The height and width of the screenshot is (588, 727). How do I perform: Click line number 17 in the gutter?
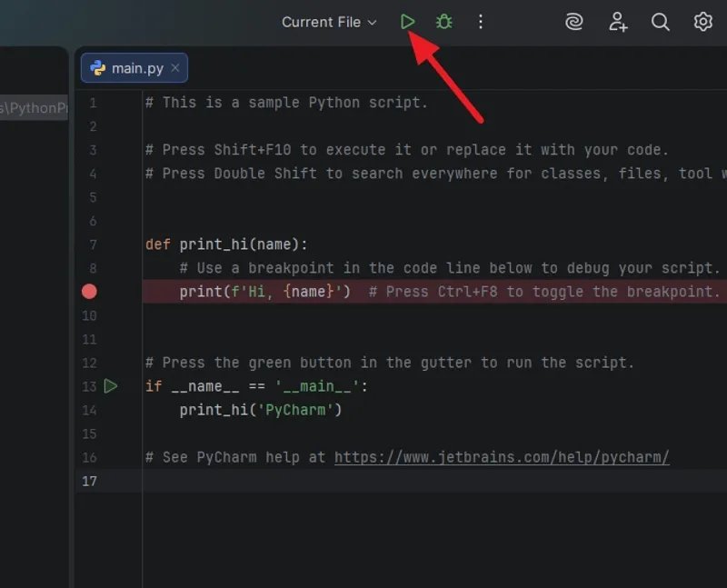click(x=89, y=481)
